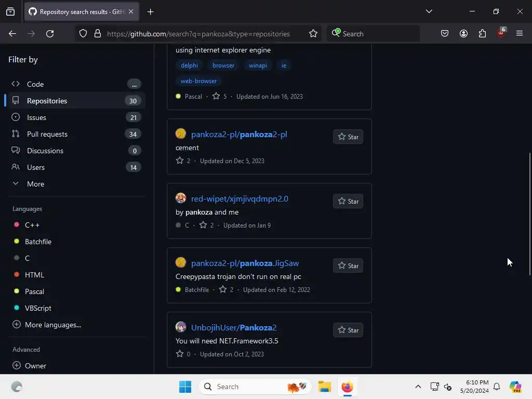
Task: Click the browser Back arrow
Action: [12, 34]
